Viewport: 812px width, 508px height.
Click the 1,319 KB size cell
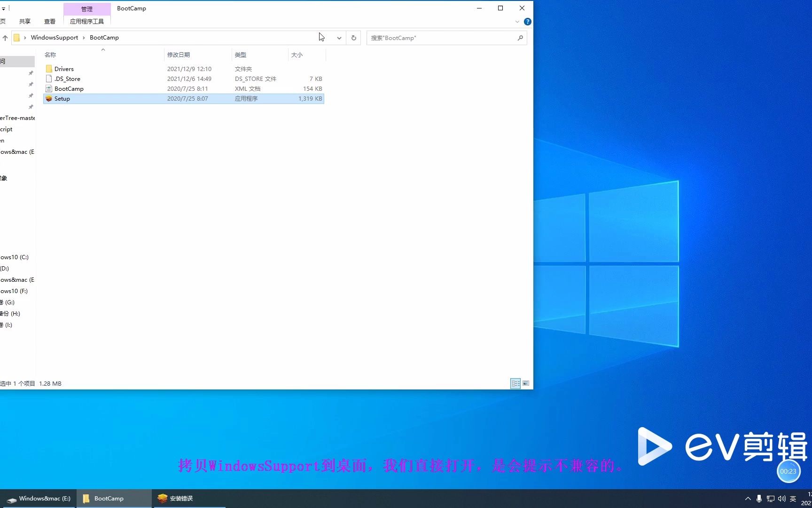310,98
